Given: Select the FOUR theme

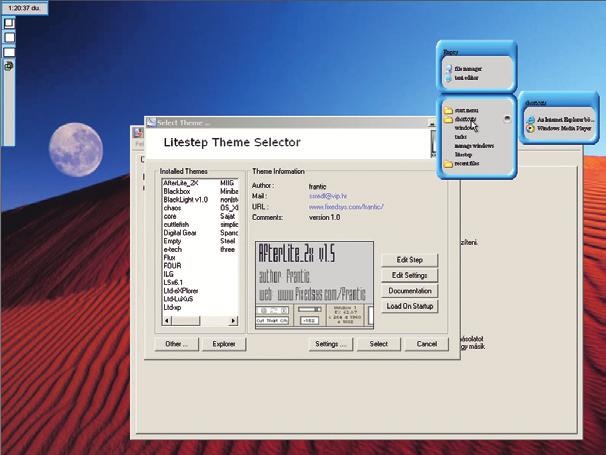Looking at the screenshot, I should point(172,266).
